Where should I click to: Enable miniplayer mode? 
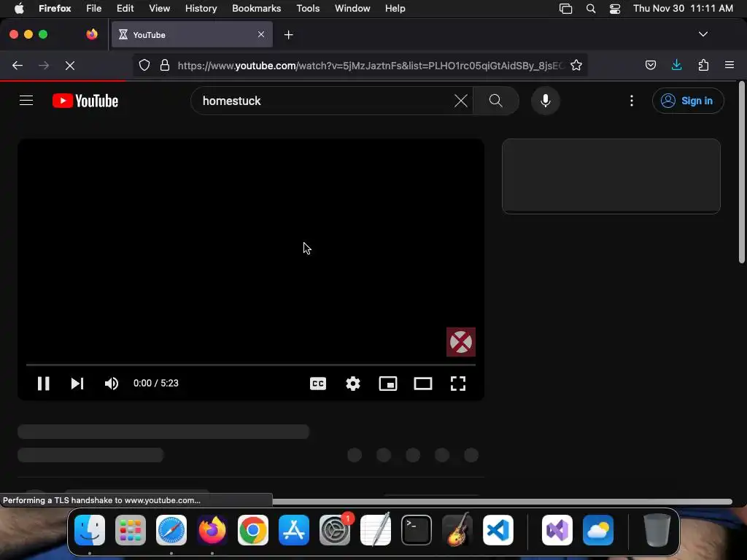pyautogui.click(x=388, y=384)
